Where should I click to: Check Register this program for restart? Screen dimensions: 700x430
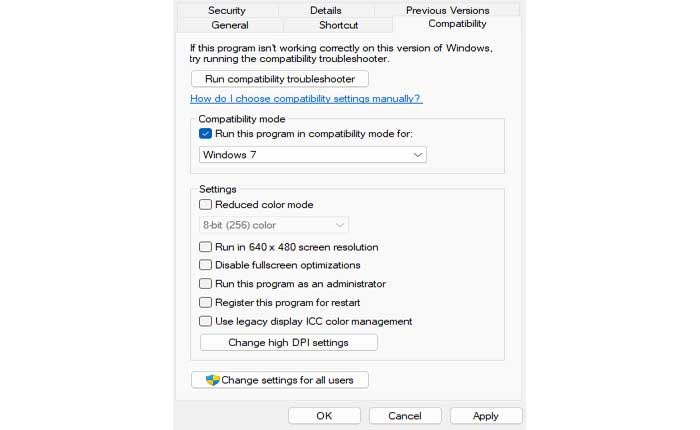[x=206, y=302]
